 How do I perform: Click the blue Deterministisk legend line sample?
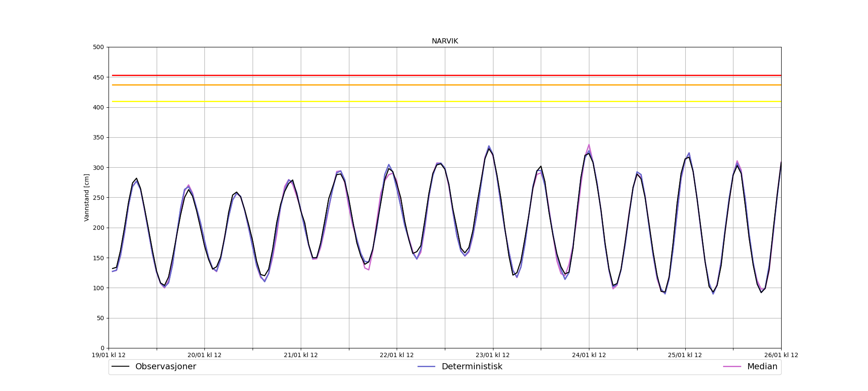point(426,367)
